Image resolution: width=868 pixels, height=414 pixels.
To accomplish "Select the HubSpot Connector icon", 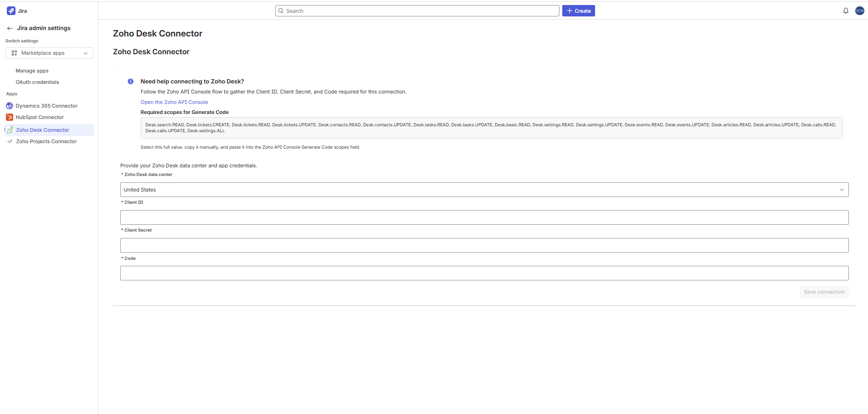I will [x=10, y=117].
